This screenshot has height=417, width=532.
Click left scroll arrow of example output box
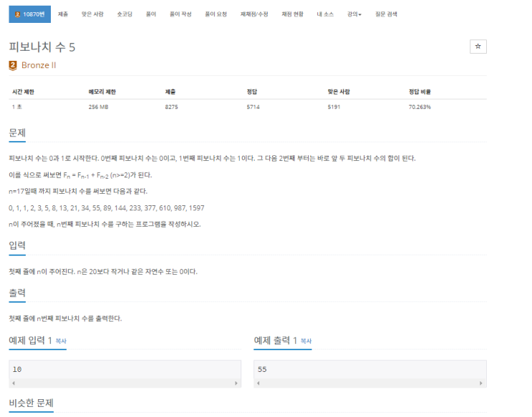pos(258,383)
